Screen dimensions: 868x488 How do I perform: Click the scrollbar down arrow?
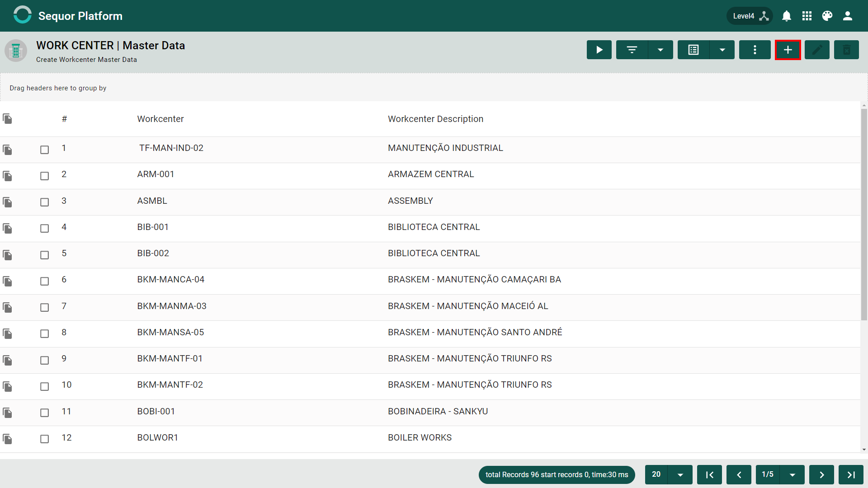point(864,450)
